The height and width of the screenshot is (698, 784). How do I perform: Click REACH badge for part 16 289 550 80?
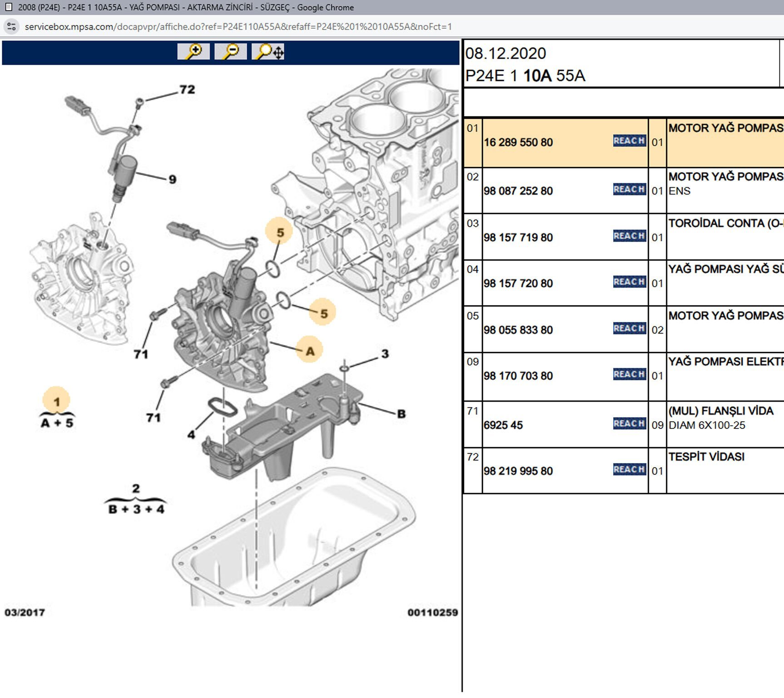coord(629,141)
